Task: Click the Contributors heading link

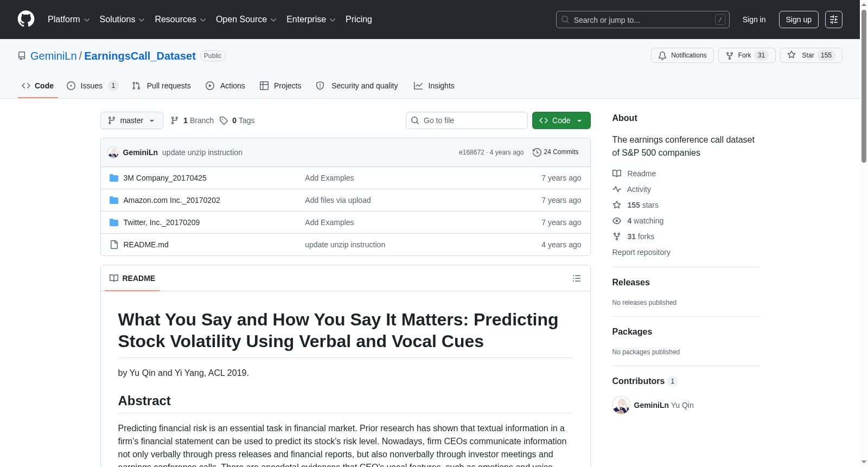Action: (645, 381)
